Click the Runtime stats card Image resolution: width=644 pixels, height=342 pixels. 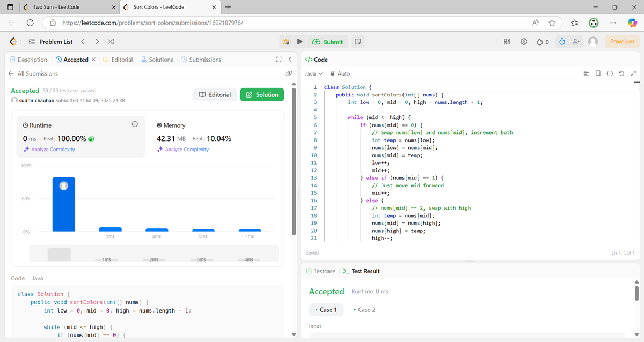pos(80,136)
